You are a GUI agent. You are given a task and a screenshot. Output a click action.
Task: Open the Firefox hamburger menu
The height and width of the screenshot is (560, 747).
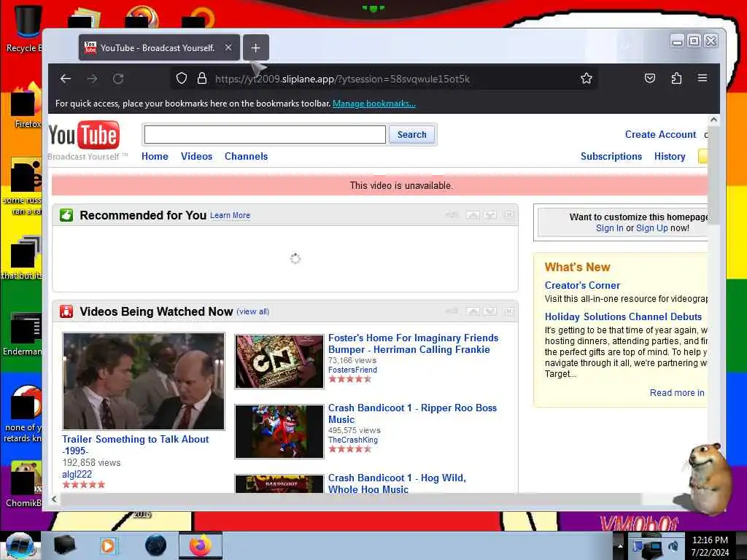tap(703, 77)
